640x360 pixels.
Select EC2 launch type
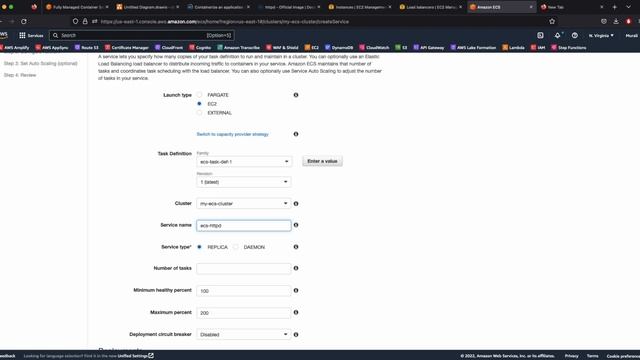pos(199,104)
